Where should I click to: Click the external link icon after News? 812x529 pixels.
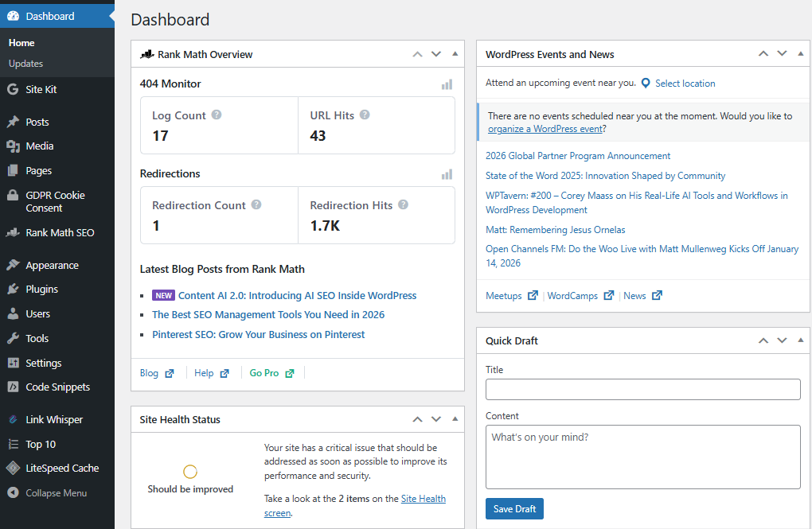point(656,295)
